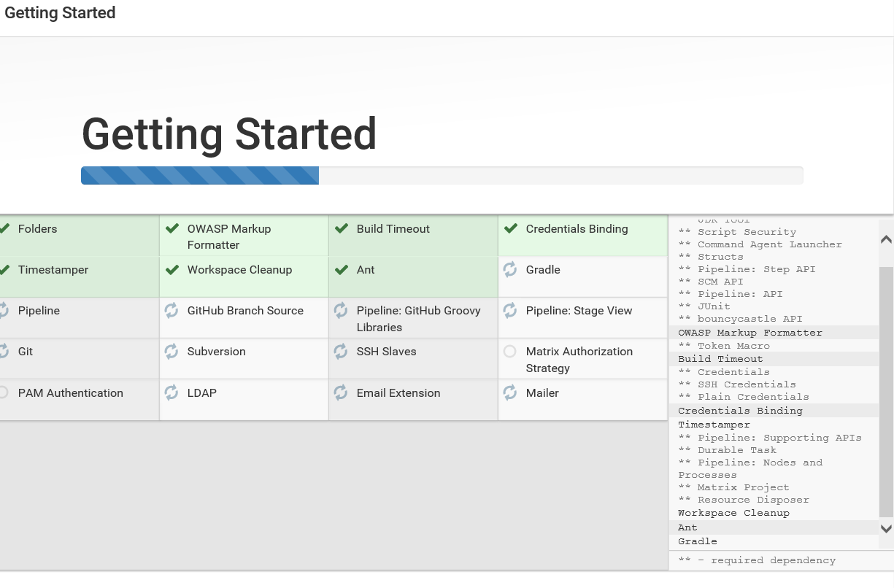Click the checkmark icon next to OWASP Markup Formatter
The image size is (894, 588).
click(172, 228)
